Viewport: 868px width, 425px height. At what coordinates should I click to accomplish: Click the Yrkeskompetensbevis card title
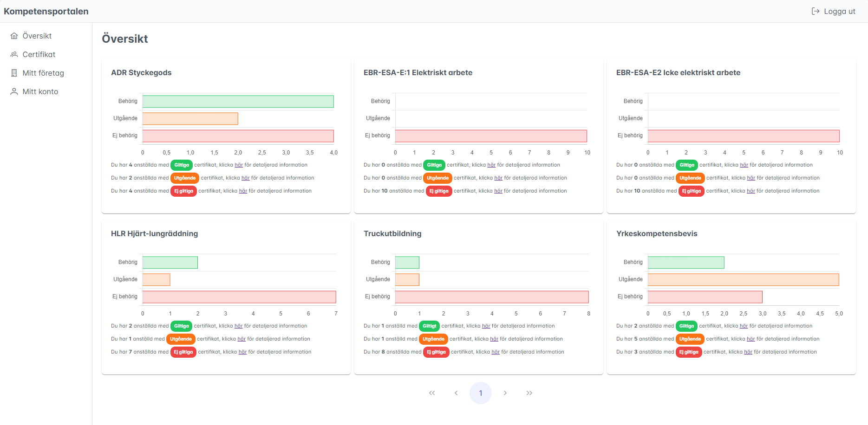tap(657, 233)
